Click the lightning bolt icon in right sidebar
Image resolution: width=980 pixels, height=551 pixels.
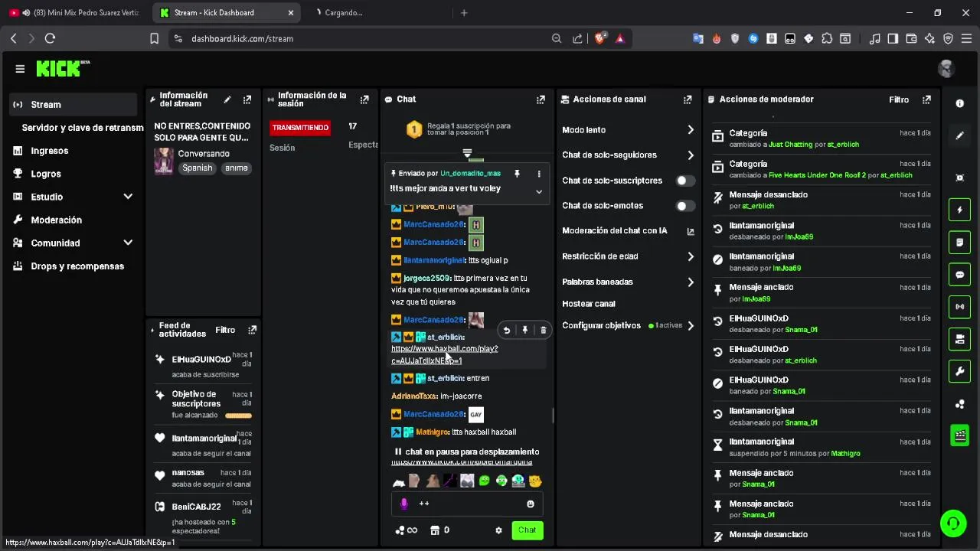[959, 210]
